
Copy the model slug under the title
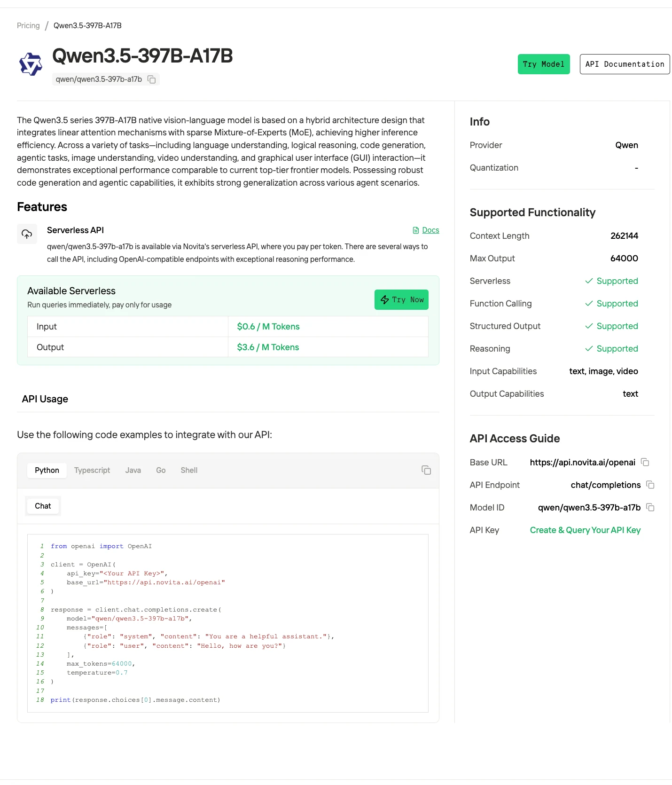(x=152, y=79)
